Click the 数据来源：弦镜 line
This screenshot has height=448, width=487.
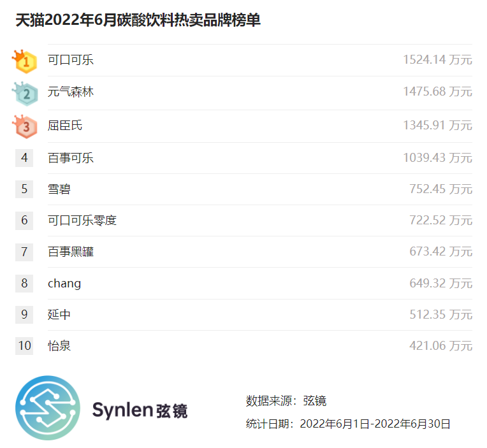click(286, 401)
